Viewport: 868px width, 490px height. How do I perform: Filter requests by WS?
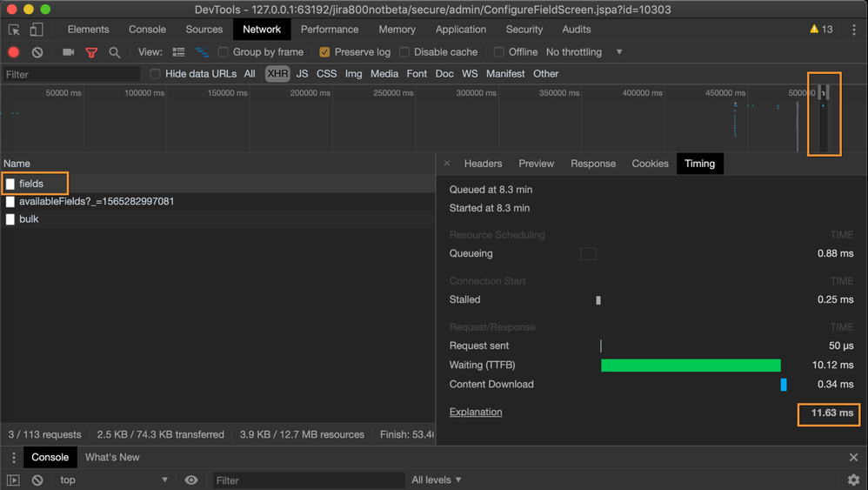point(470,74)
